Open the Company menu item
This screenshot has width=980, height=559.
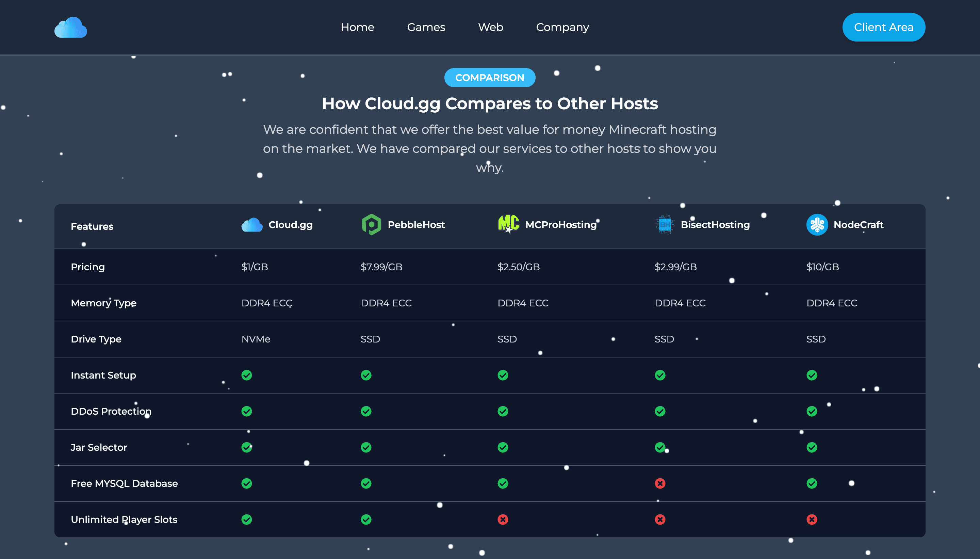pos(562,28)
